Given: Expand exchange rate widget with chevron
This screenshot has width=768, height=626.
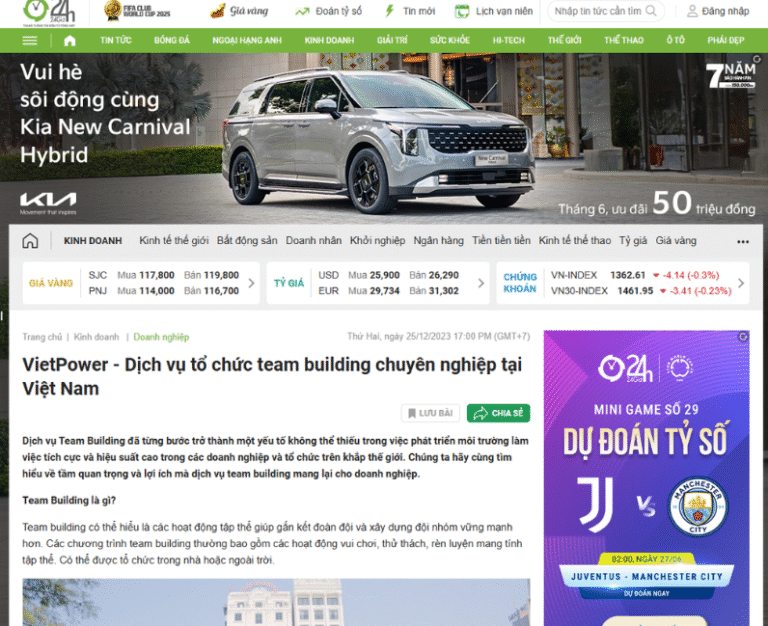Looking at the screenshot, I should click(481, 283).
